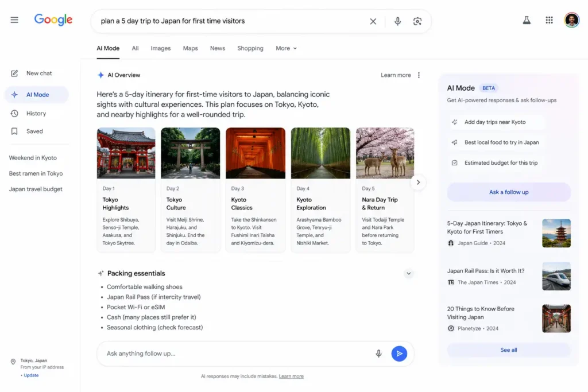
Task: Click microphone in follow-up input box
Action: click(x=378, y=354)
